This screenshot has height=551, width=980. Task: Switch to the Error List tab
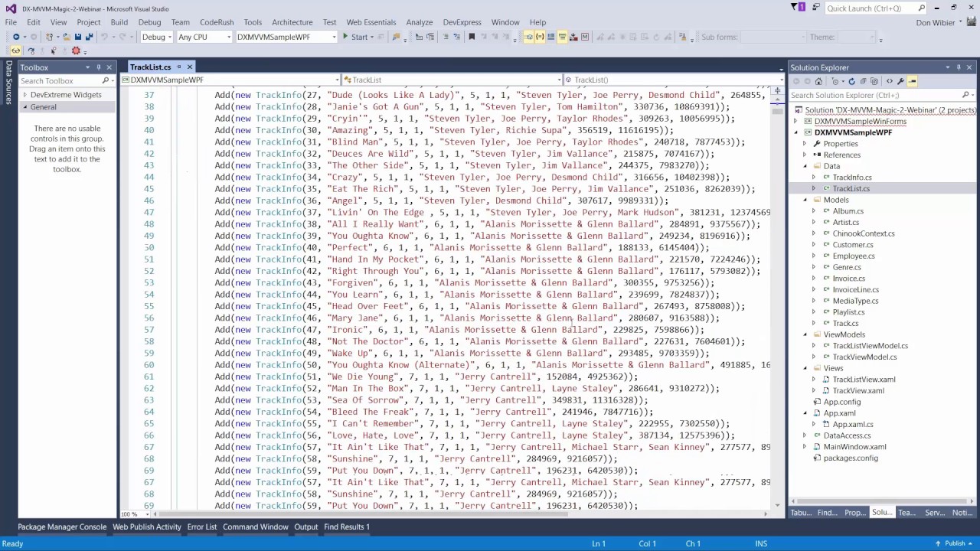[202, 527]
